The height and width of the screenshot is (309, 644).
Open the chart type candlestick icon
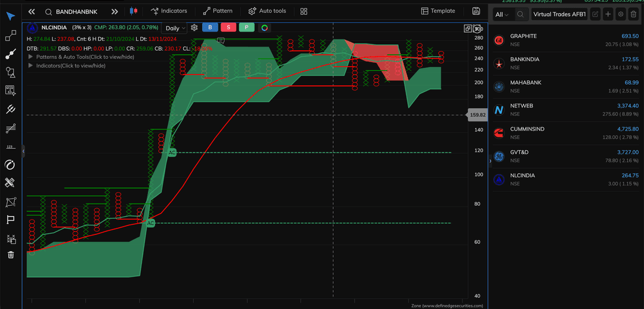pos(132,11)
